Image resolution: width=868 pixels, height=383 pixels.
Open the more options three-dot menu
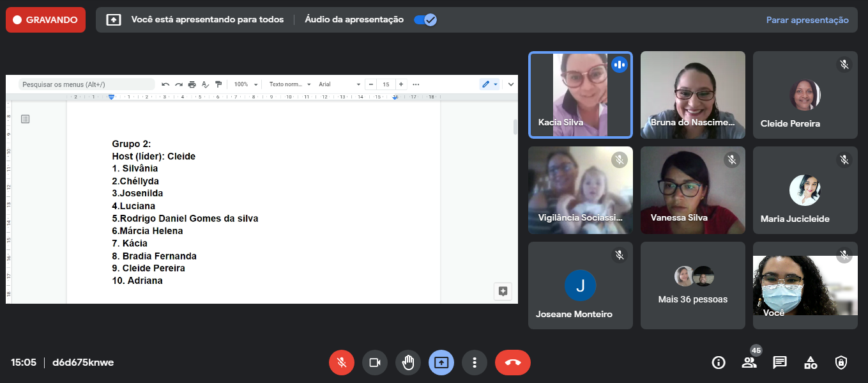pyautogui.click(x=475, y=363)
